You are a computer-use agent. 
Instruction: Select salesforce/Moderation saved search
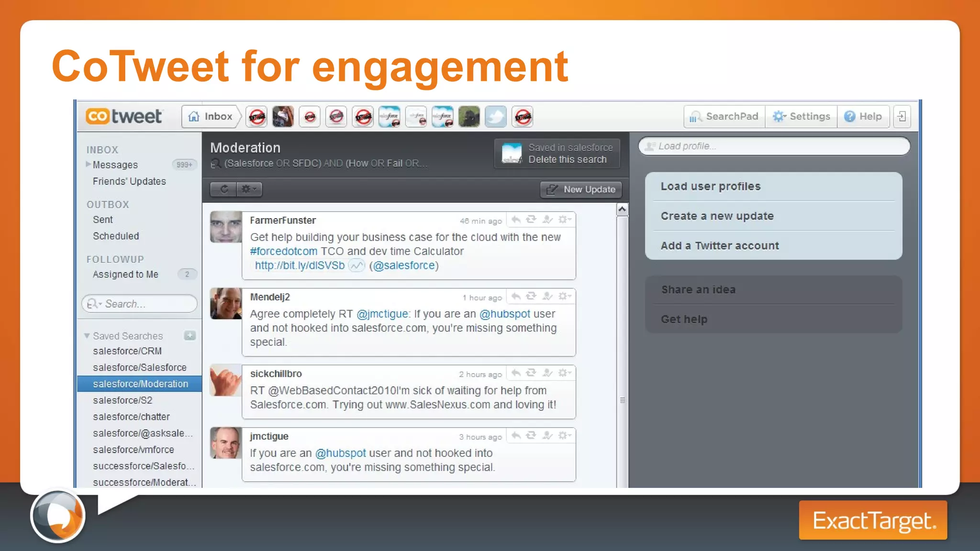pos(139,384)
